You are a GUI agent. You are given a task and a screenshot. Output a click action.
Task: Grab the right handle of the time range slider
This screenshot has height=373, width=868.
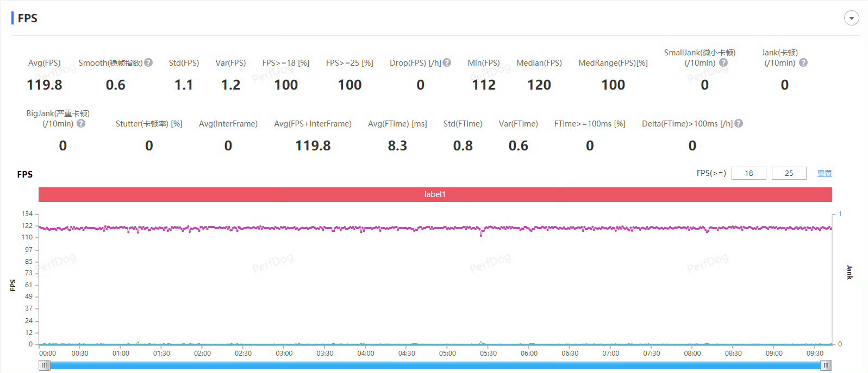coord(826,365)
